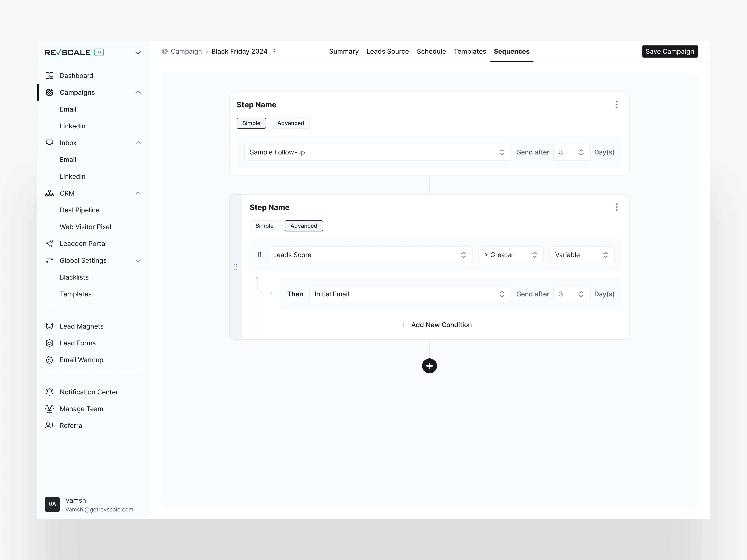Click the Email Warmup flame icon
The image size is (747, 560).
(x=50, y=360)
